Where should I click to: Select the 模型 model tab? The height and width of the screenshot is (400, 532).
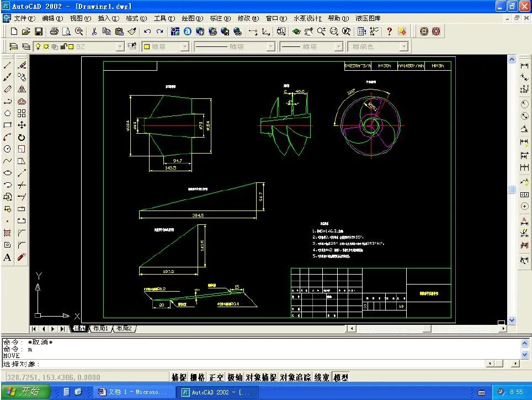[x=79, y=328]
